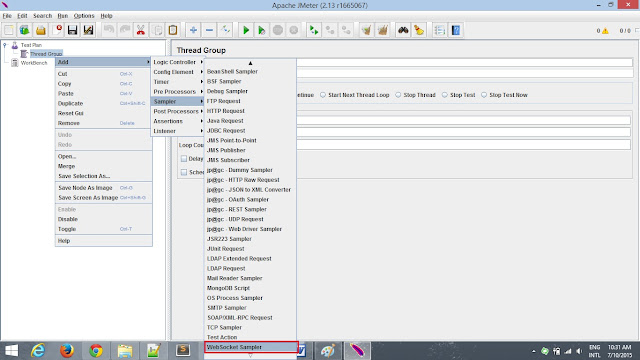Select Stop Test radio button
The width and height of the screenshot is (640, 360).
(444, 95)
